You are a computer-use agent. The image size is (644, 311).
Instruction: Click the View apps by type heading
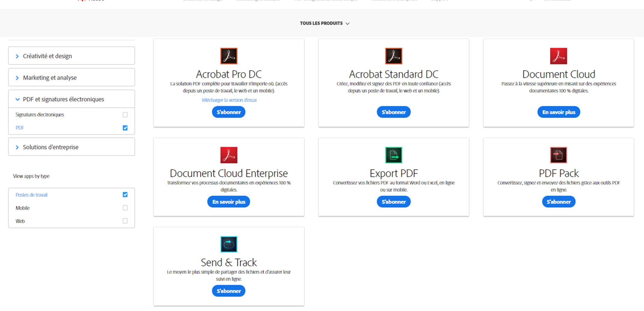(x=31, y=176)
